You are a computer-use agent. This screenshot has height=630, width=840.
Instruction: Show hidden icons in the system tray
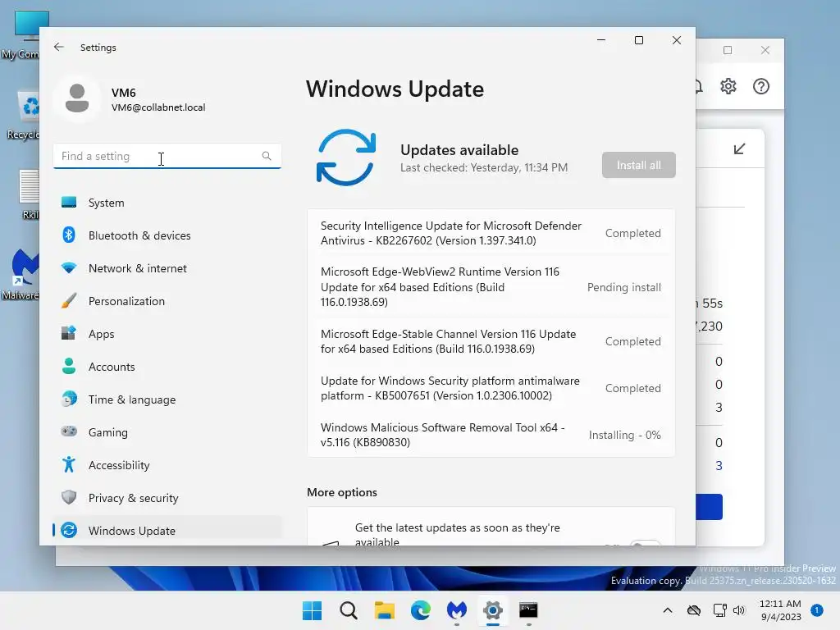click(x=668, y=610)
